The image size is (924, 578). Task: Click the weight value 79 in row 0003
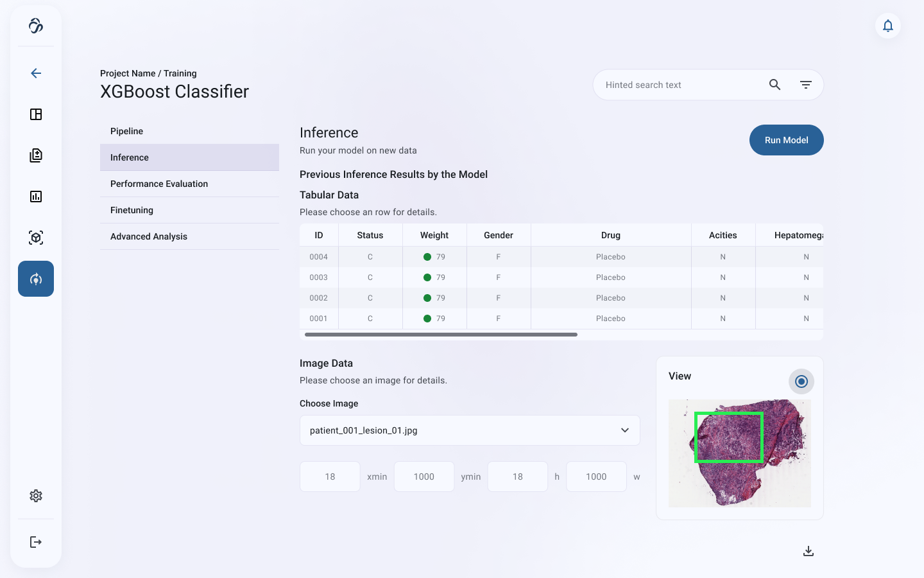click(441, 277)
